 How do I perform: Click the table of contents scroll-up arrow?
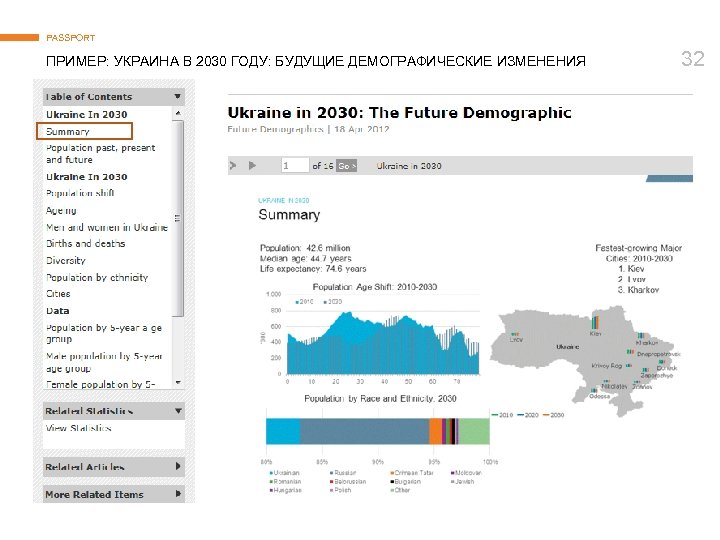(x=178, y=113)
